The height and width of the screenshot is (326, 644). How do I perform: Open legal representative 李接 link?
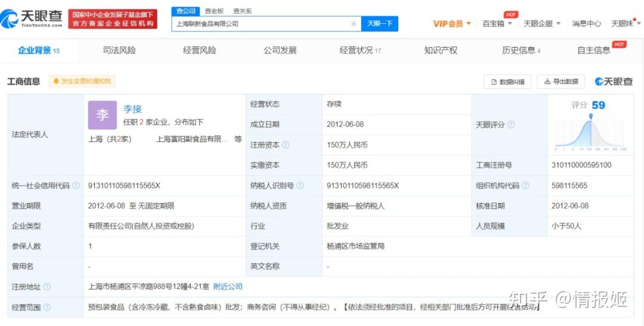132,109
